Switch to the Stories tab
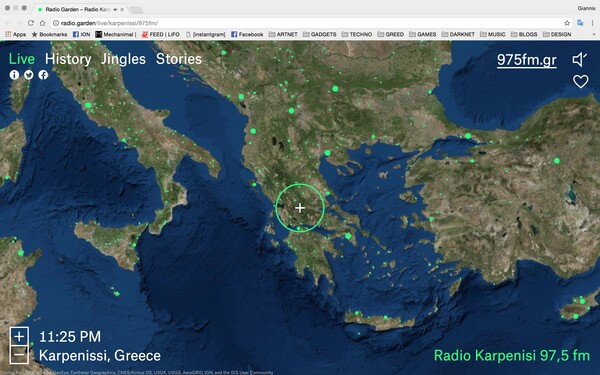 tap(179, 59)
